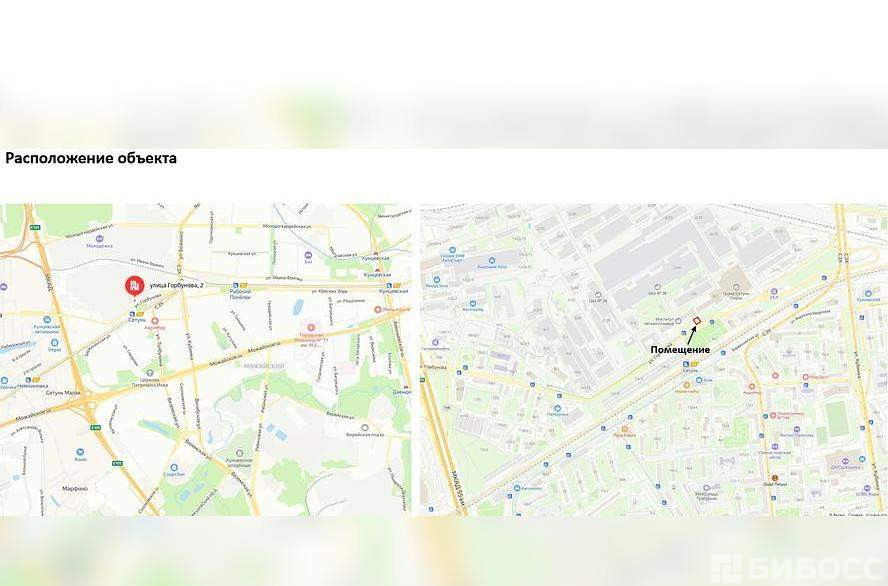This screenshot has height=586, width=888.
Task: Click the Немчиновка station icon
Action: pos(28,379)
